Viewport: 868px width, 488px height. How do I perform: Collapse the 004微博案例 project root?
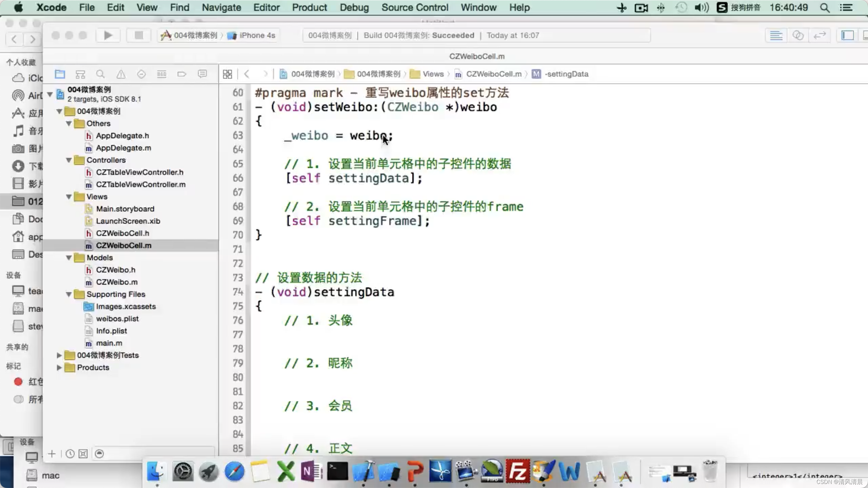point(50,94)
